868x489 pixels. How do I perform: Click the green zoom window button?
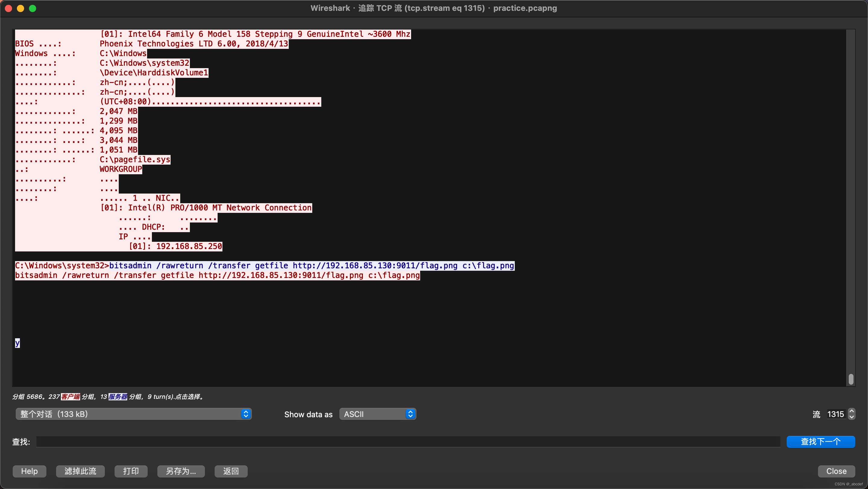pyautogui.click(x=32, y=8)
